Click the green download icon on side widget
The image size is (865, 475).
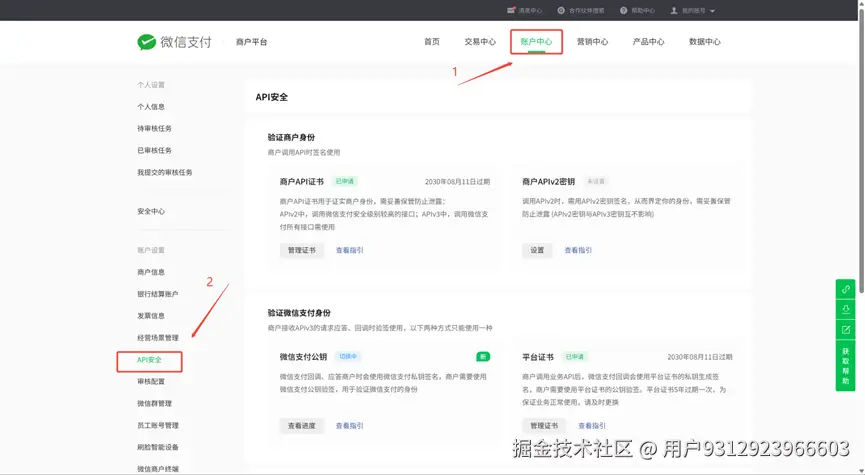[x=845, y=309]
